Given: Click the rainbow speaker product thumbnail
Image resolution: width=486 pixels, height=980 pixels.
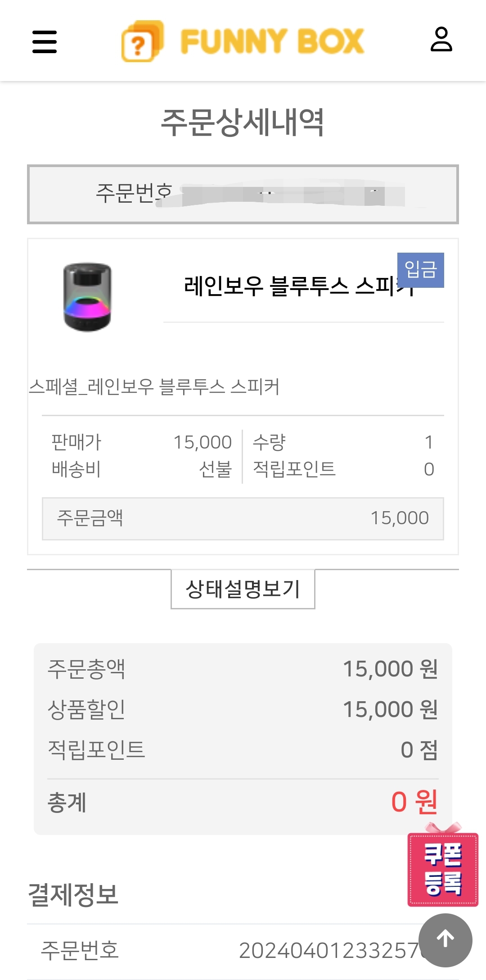Looking at the screenshot, I should pyautogui.click(x=87, y=297).
